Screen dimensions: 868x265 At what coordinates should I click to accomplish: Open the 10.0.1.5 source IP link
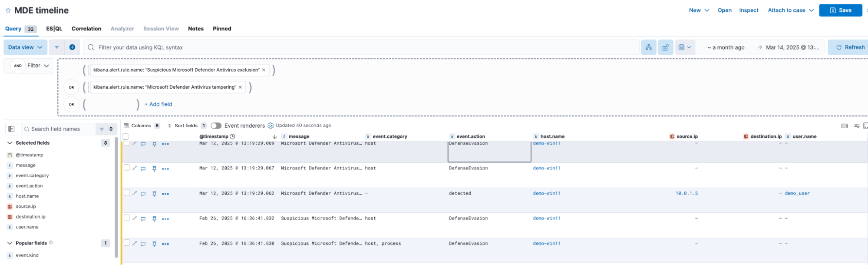(x=686, y=193)
